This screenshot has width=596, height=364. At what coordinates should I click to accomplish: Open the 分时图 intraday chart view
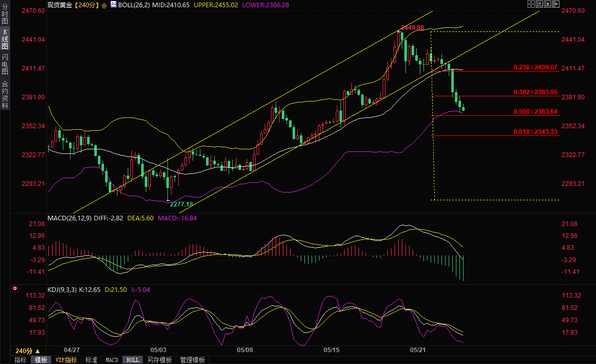pos(5,14)
